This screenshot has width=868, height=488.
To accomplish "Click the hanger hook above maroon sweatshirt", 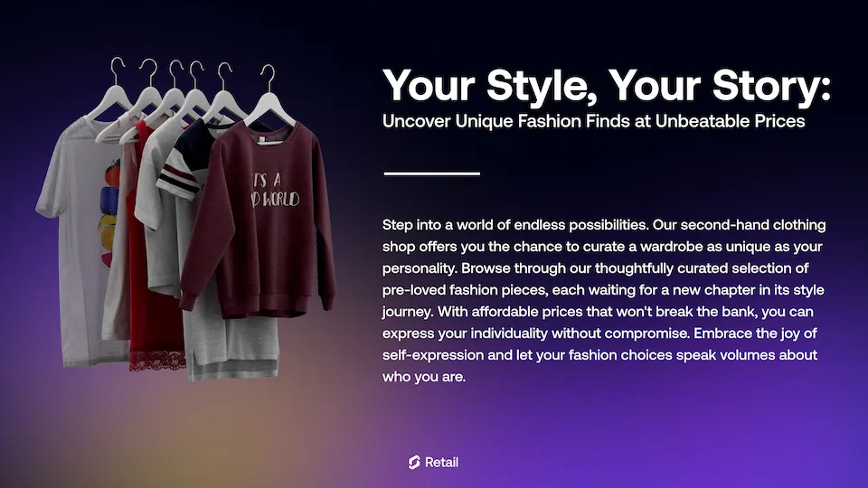I will [267, 76].
